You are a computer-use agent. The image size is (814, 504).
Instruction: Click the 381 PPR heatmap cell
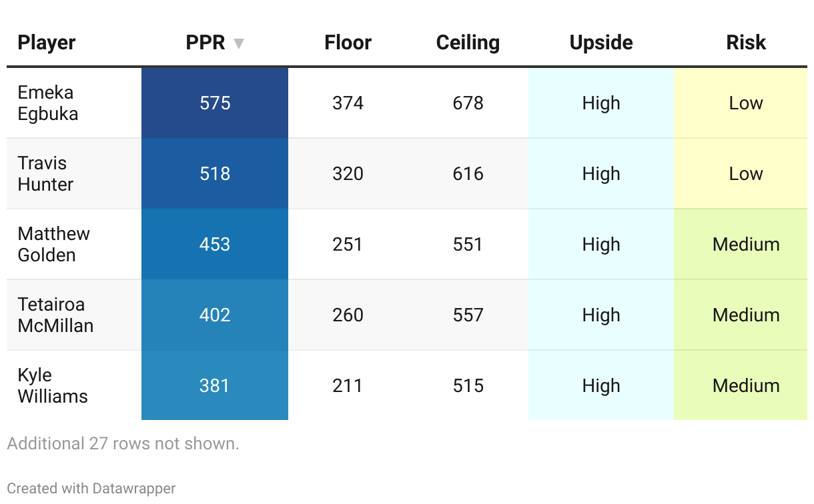tap(215, 385)
